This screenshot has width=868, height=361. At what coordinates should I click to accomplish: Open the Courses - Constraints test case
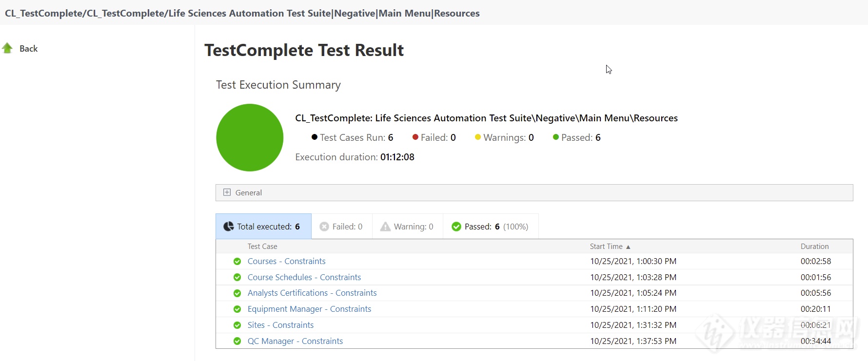tap(286, 261)
